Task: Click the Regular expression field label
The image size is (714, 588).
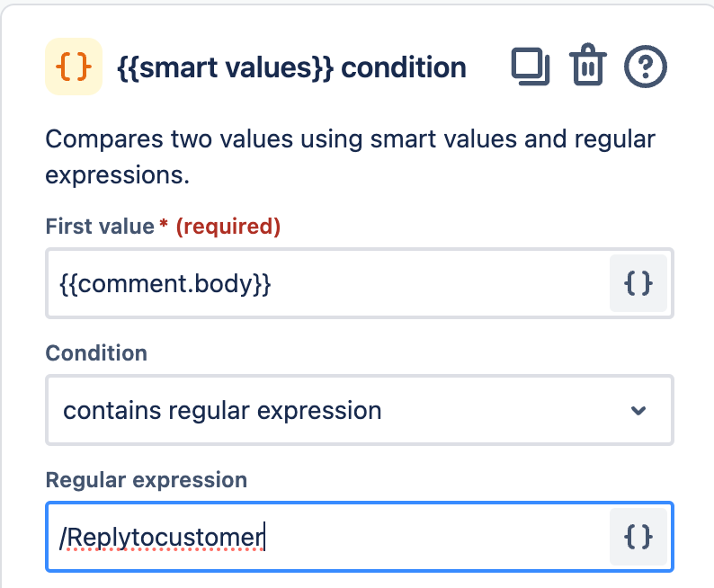Action: click(147, 480)
